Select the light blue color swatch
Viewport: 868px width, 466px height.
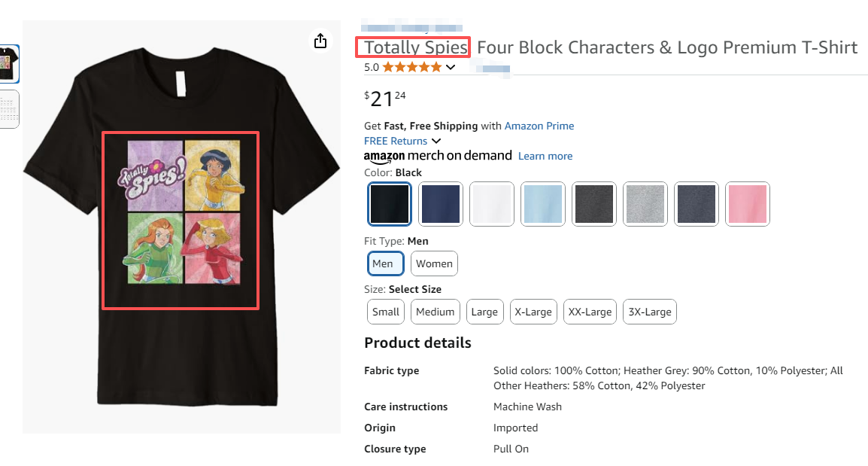coord(543,203)
